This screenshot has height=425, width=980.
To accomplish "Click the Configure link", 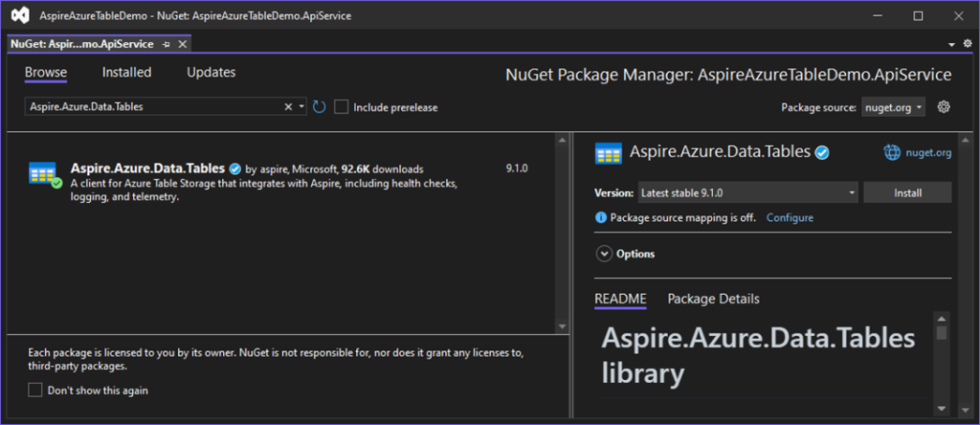I will coord(790,217).
